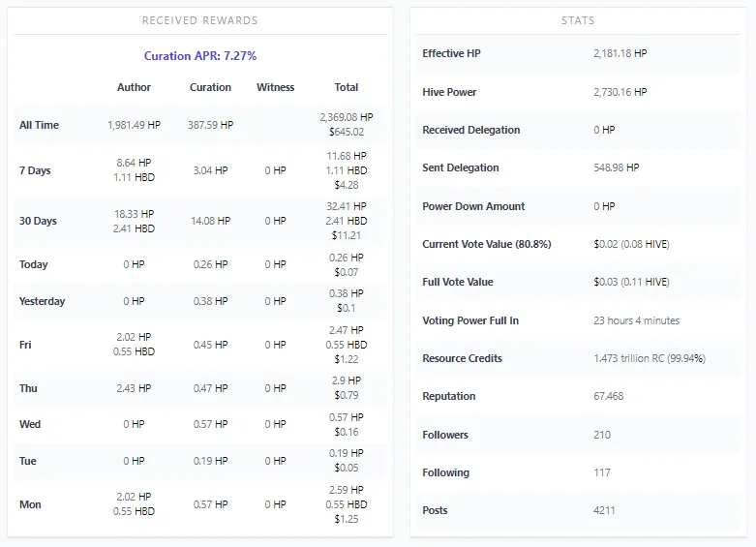Click the Total column header

click(x=346, y=87)
